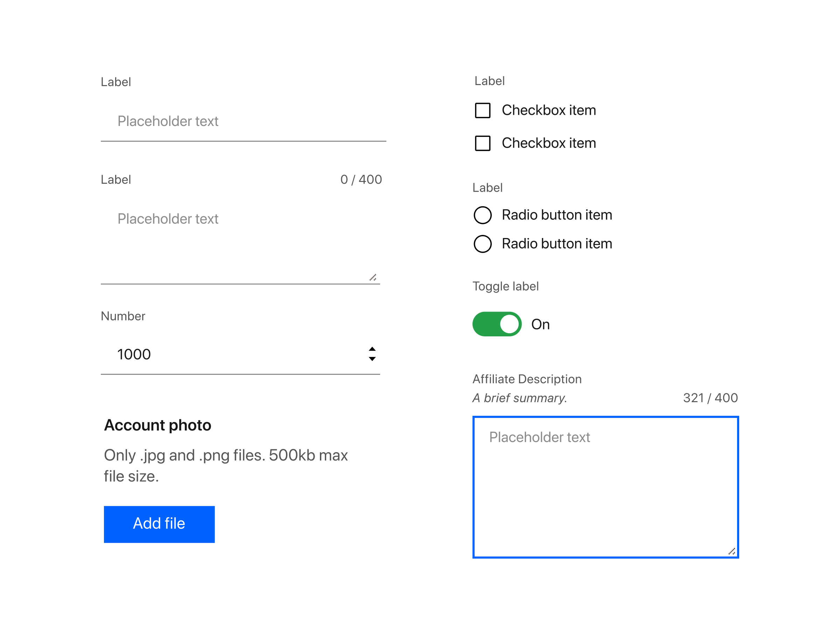The image size is (840, 630).
Task: Click into the Affiliate Description textarea
Action: (605, 487)
